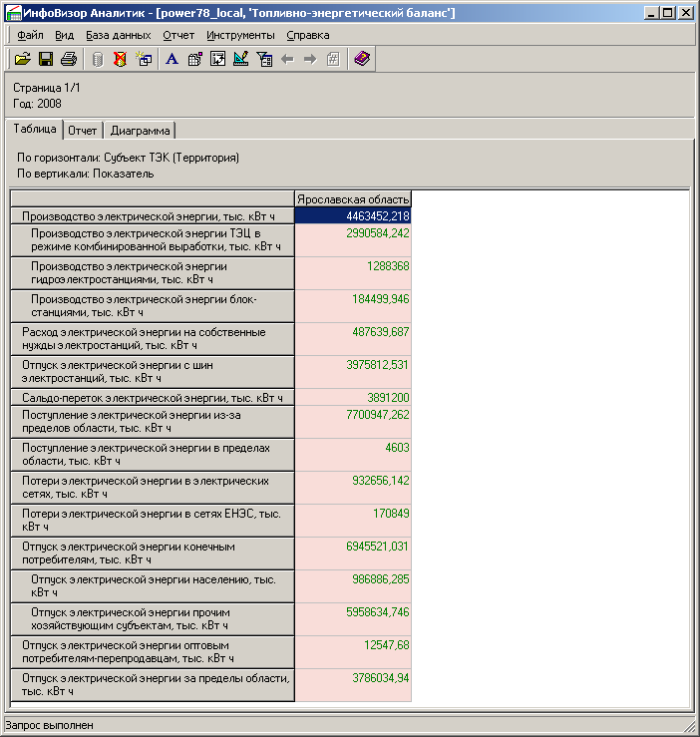The height and width of the screenshot is (737, 700).
Task: Click the triangle ruler design icon
Action: (241, 59)
